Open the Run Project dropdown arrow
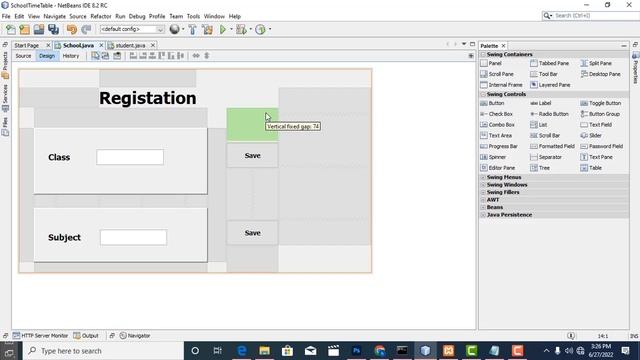The width and height of the screenshot is (640, 360). (x=231, y=29)
